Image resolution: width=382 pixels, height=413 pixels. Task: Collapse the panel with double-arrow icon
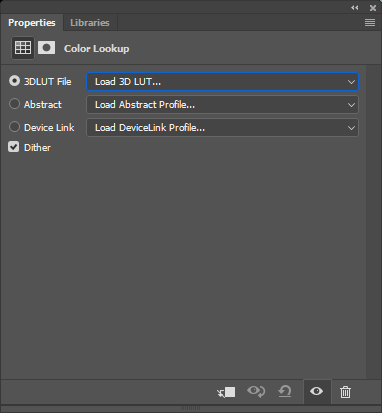click(x=355, y=7)
